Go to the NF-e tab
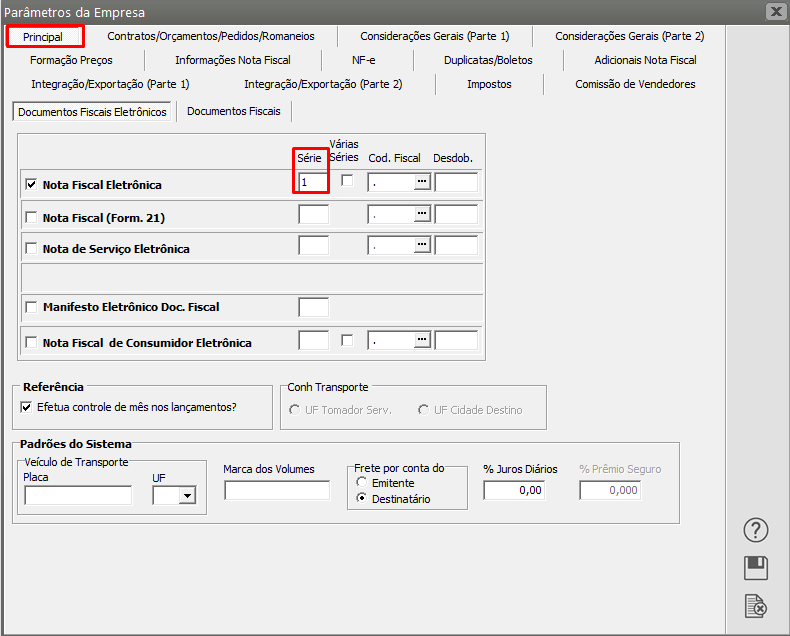Screen dimensions: 790x636 click(x=363, y=60)
